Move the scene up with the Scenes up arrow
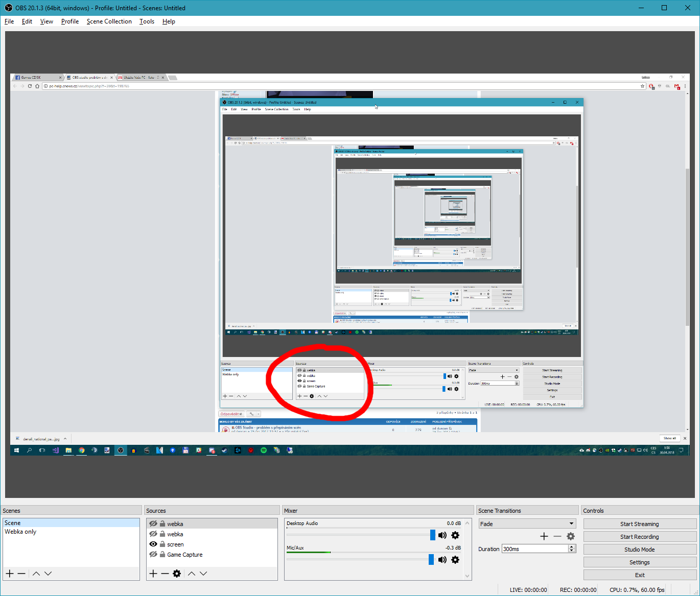 (36, 574)
